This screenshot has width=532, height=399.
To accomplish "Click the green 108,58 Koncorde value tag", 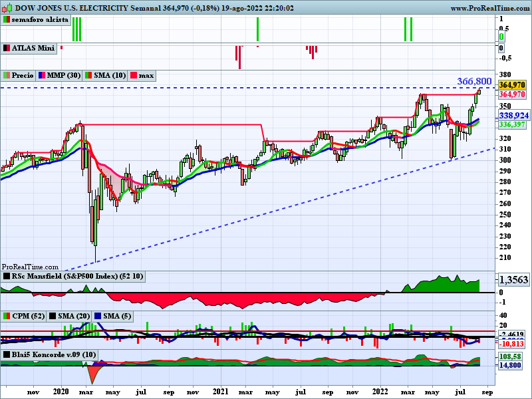I will tap(510, 356).
